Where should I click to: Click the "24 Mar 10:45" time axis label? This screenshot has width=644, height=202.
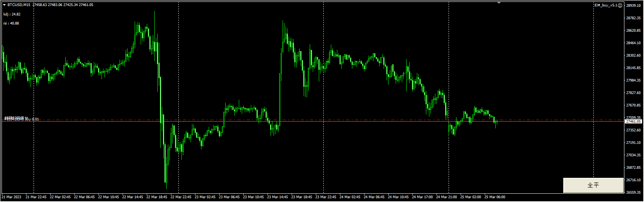(398, 197)
